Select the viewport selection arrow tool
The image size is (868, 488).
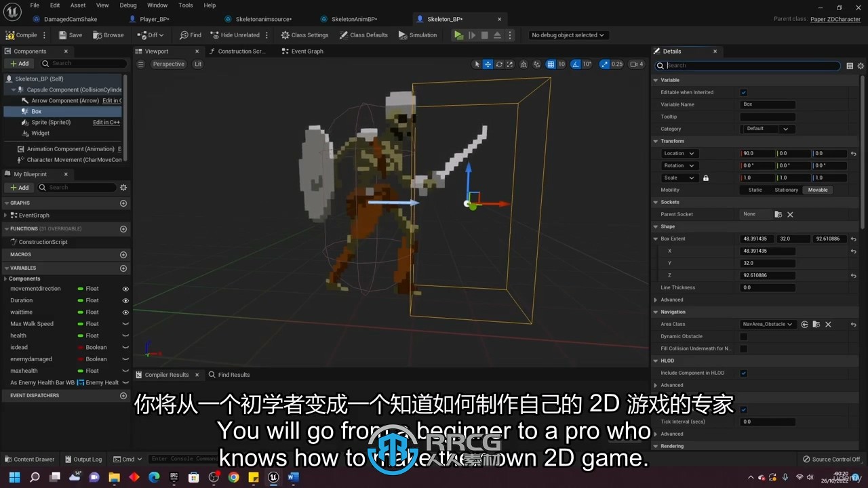click(477, 64)
